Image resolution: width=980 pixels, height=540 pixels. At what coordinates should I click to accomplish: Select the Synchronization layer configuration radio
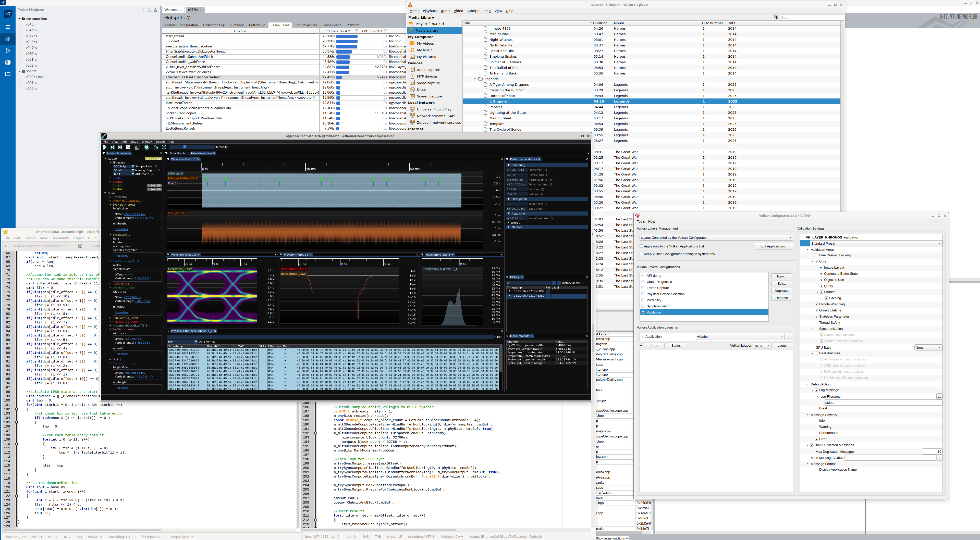[643, 306]
